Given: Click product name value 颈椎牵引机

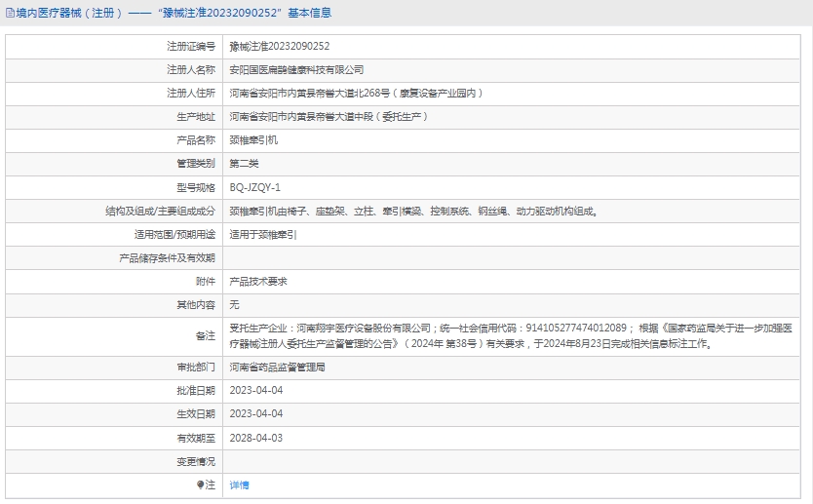Looking at the screenshot, I should click(x=253, y=140).
